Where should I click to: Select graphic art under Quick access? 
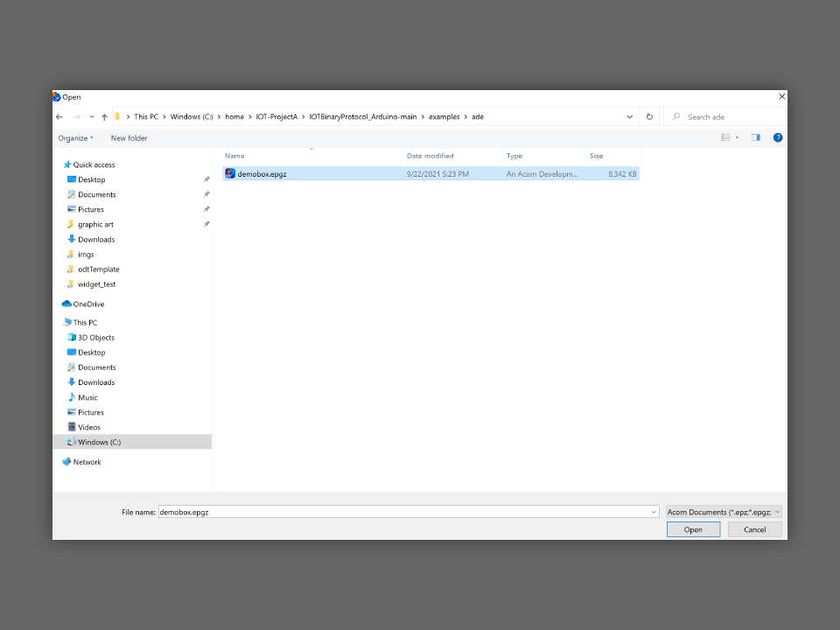pos(95,225)
